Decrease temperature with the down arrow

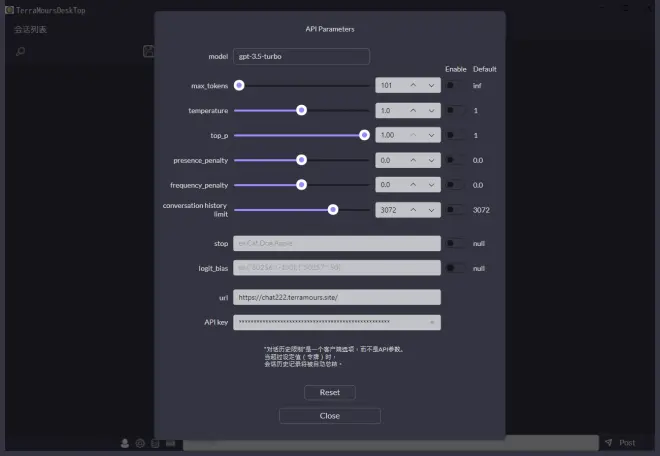tap(431, 110)
